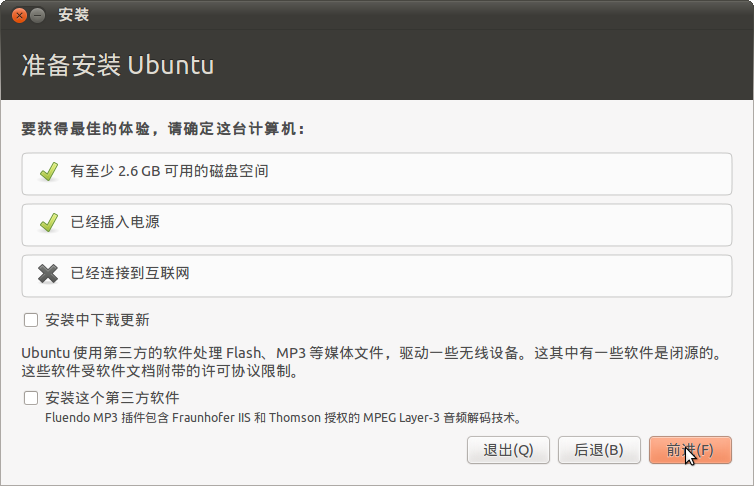
Task: Tick the 安装这个第三方软件 checkbox
Action: [31, 398]
